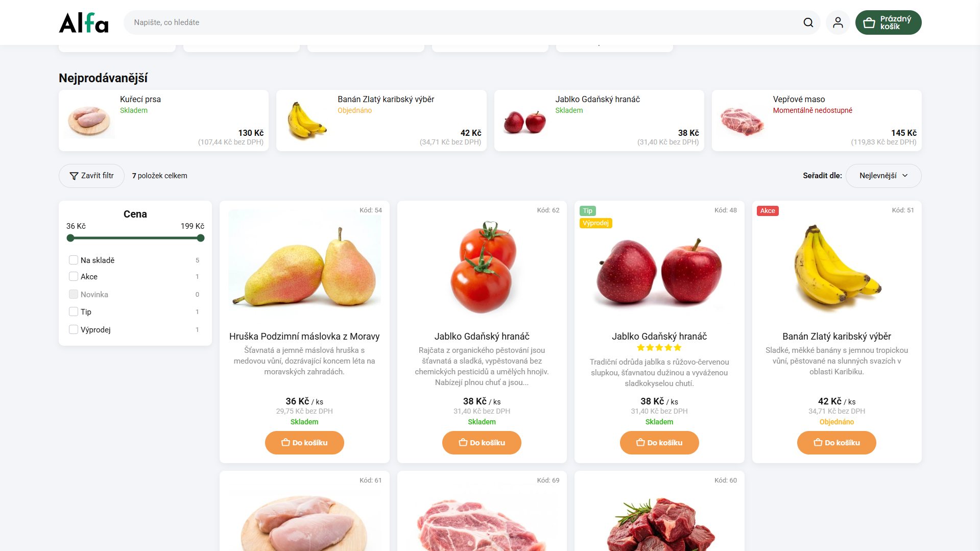980x551 pixels.
Task: Add Banán Zlatý karibský výběr to cart
Action: [x=836, y=443]
